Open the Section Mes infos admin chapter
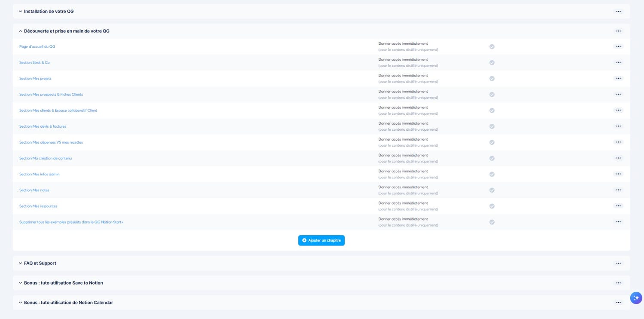This screenshot has width=644, height=319. 39,174
